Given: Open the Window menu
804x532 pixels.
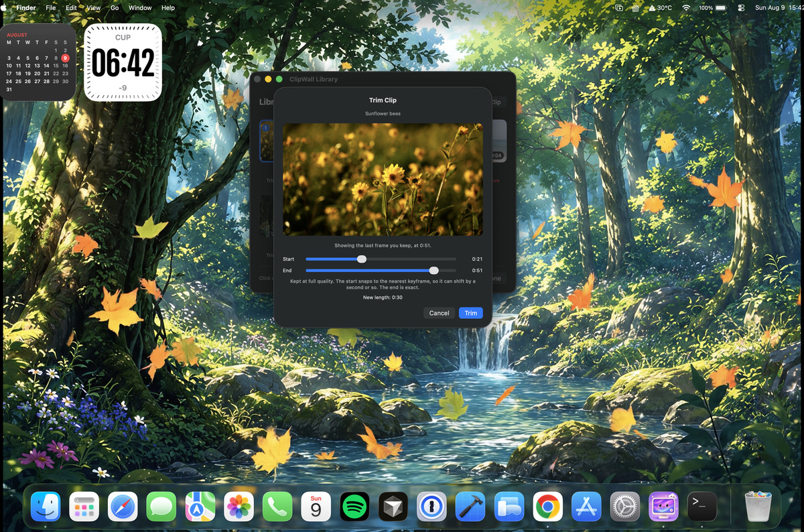Looking at the screenshot, I should pyautogui.click(x=140, y=7).
